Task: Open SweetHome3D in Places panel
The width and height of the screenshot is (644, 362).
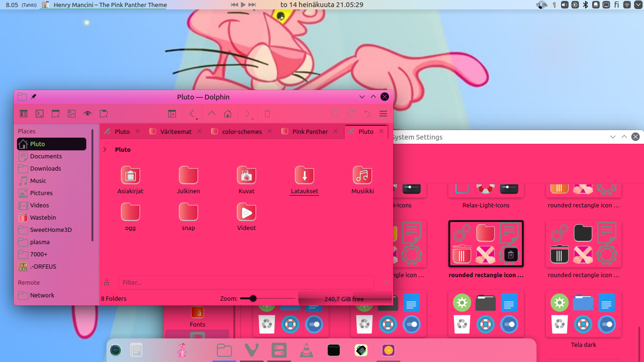Action: (51, 230)
